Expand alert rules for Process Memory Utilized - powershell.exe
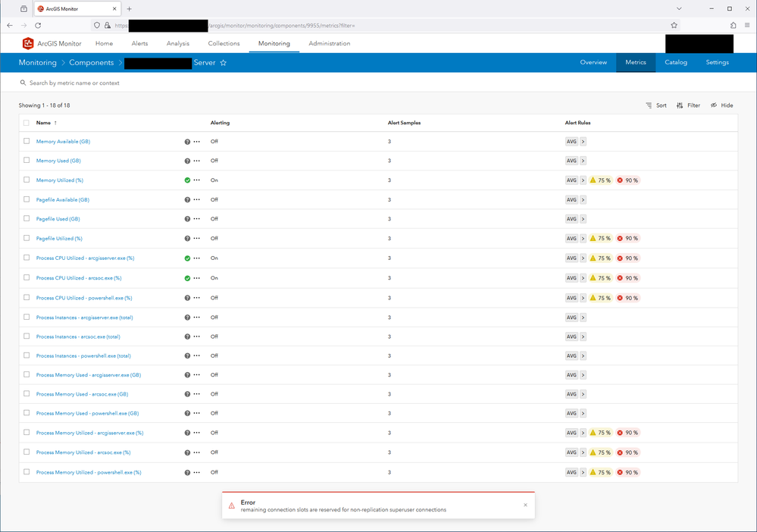757x532 pixels. 583,472
